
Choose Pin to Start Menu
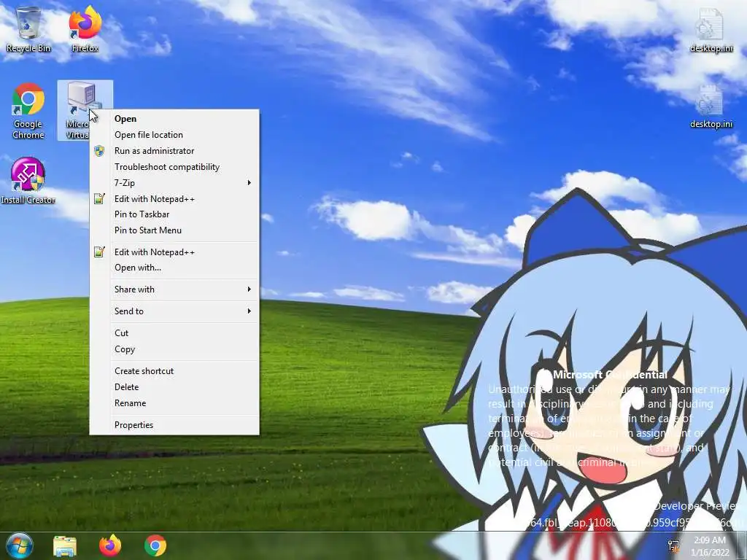(x=174, y=230)
